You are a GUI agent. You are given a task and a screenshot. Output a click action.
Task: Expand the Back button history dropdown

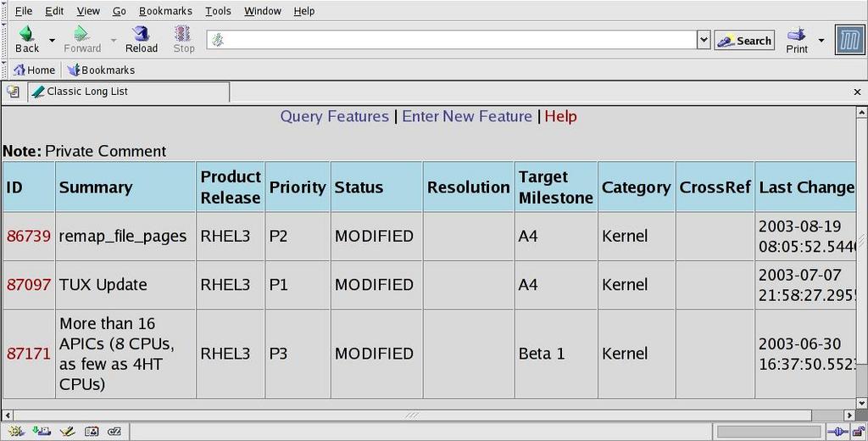point(52,40)
